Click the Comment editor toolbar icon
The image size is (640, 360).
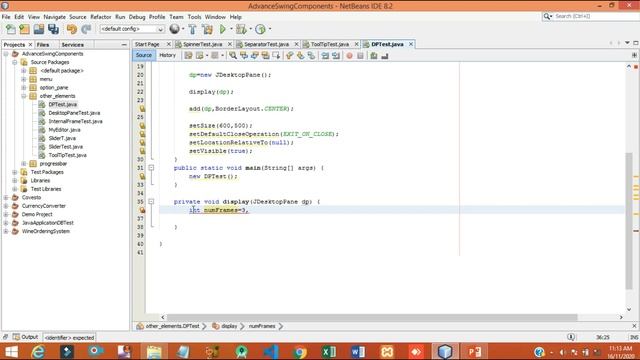pos(373,56)
